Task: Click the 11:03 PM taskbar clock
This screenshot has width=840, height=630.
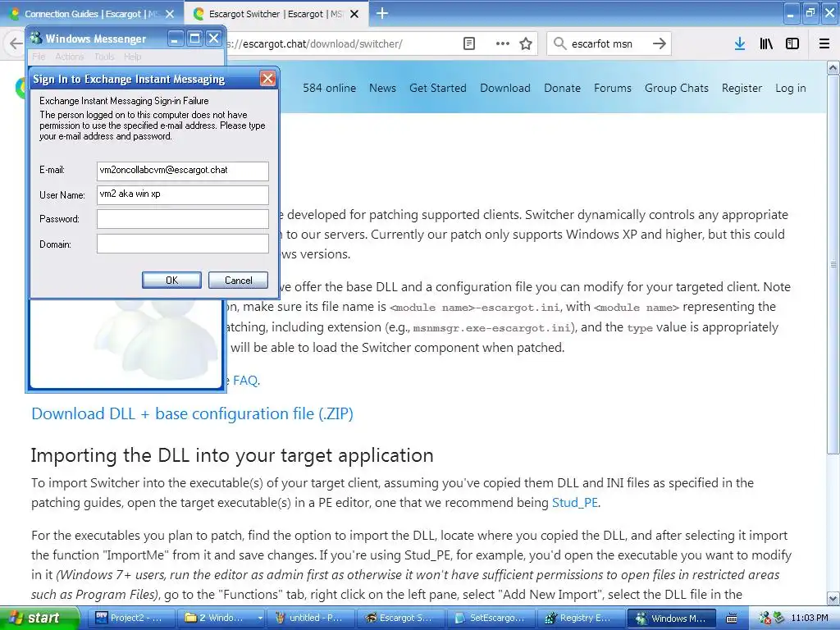Action: [x=809, y=618]
